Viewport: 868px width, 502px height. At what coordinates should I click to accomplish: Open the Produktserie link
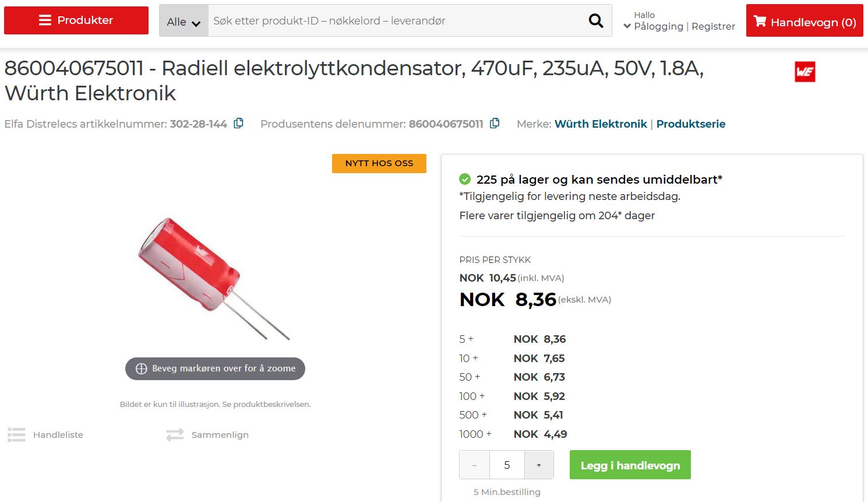[x=690, y=124]
